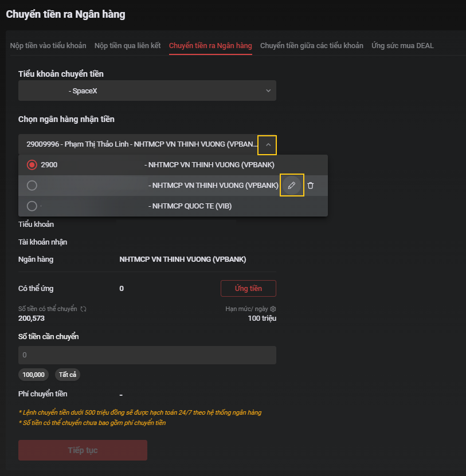The width and height of the screenshot is (466, 476).
Task: Select the VIB bank account radio button
Action: 32,206
